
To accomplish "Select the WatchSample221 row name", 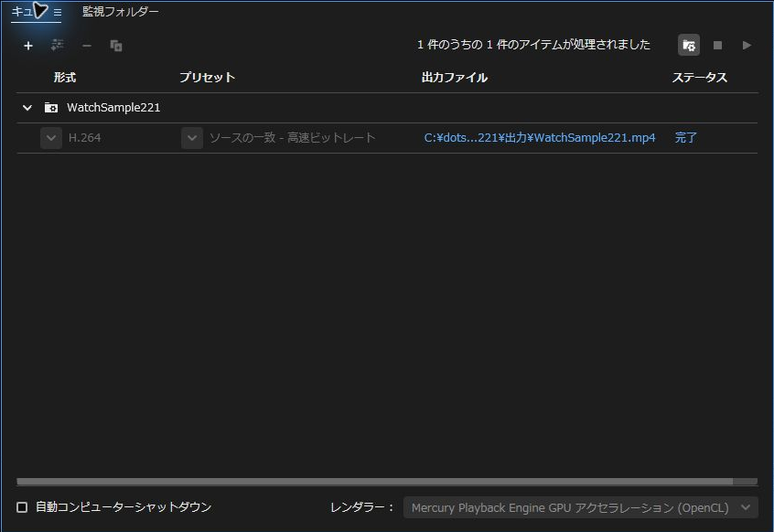I will click(113, 108).
